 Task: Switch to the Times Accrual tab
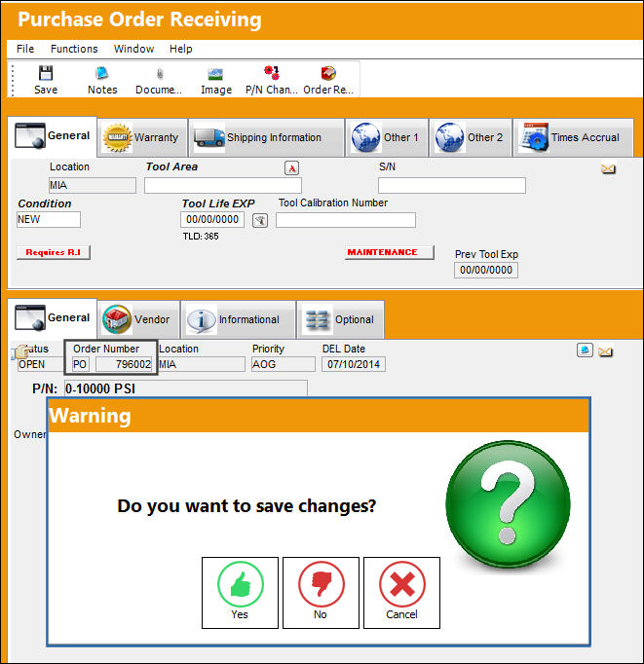tap(573, 137)
